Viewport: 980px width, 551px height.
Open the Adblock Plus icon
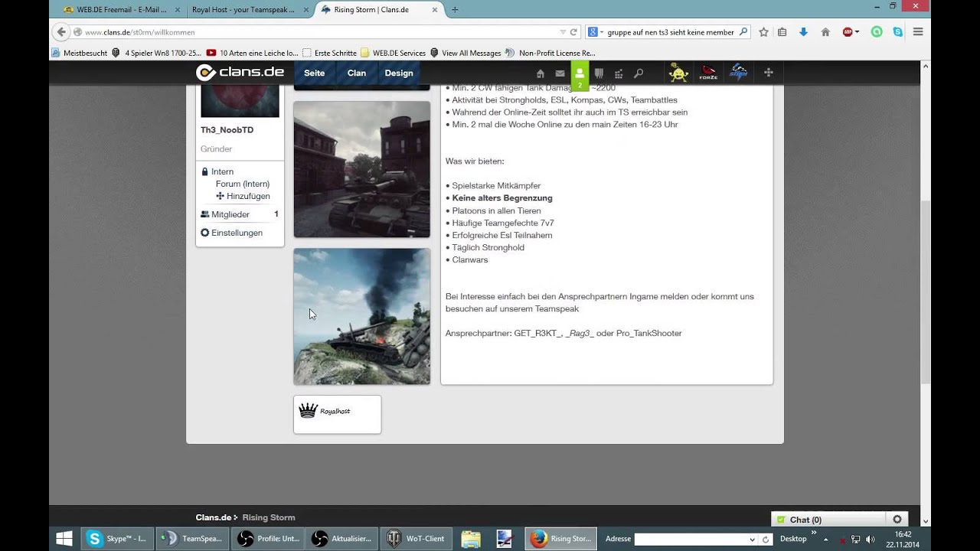tap(848, 32)
